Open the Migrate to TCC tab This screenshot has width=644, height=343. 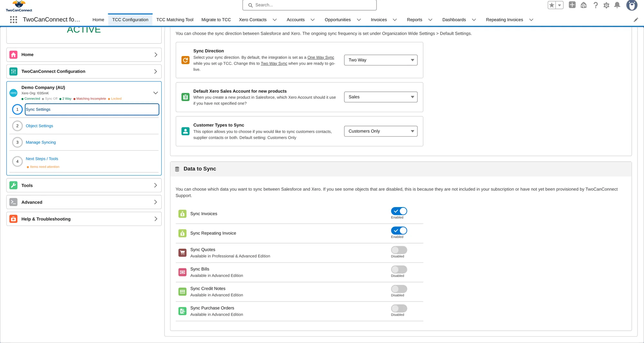click(x=216, y=20)
